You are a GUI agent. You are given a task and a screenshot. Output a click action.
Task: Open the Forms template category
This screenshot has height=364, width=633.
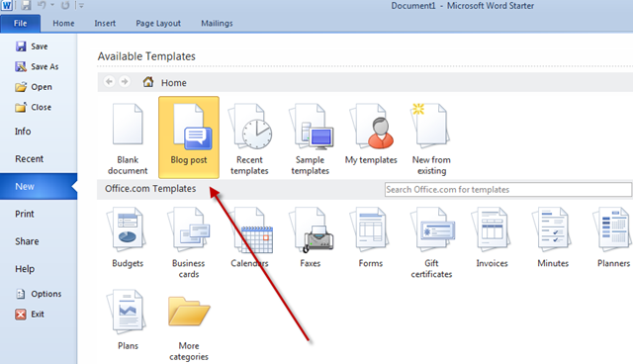coord(371,237)
